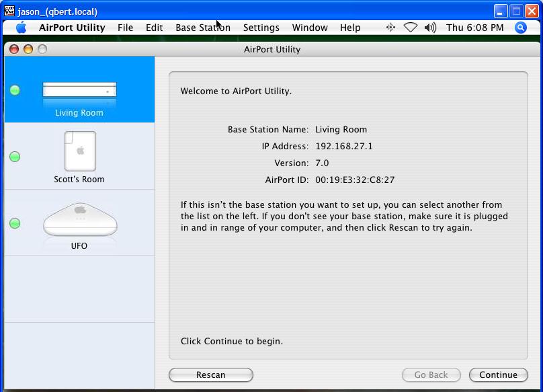Click green status light beside Scott's Room
This screenshot has width=543, height=392.
tap(15, 157)
